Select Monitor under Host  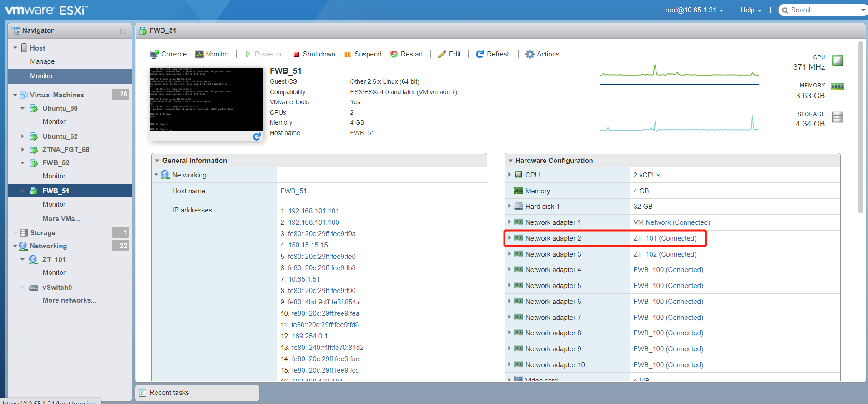pyautogui.click(x=41, y=76)
